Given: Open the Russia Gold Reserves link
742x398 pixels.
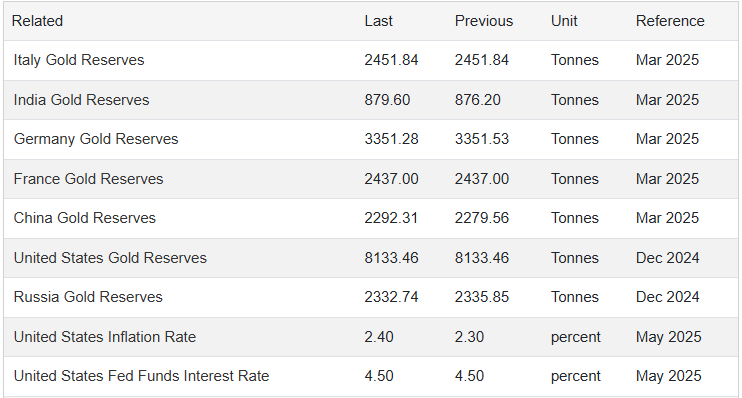Looking at the screenshot, I should 88,297.
